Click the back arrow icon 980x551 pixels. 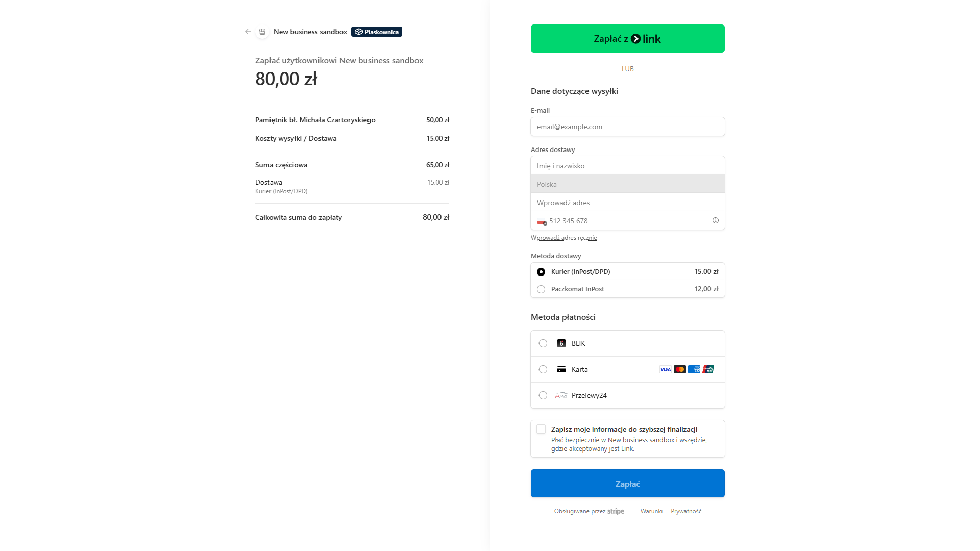tap(248, 32)
